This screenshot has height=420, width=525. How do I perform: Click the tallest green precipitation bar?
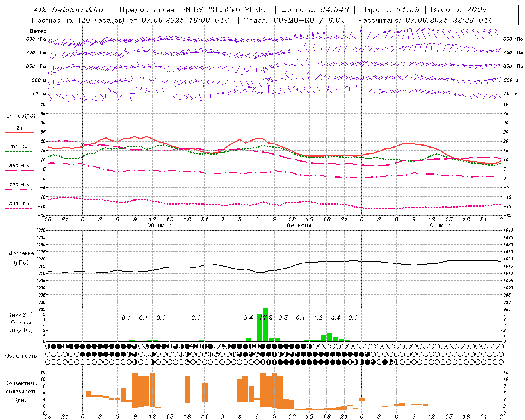pyautogui.click(x=265, y=325)
